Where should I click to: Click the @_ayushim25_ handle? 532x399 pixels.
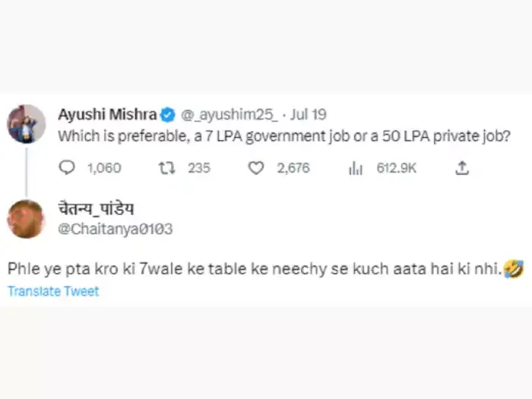pyautogui.click(x=227, y=115)
